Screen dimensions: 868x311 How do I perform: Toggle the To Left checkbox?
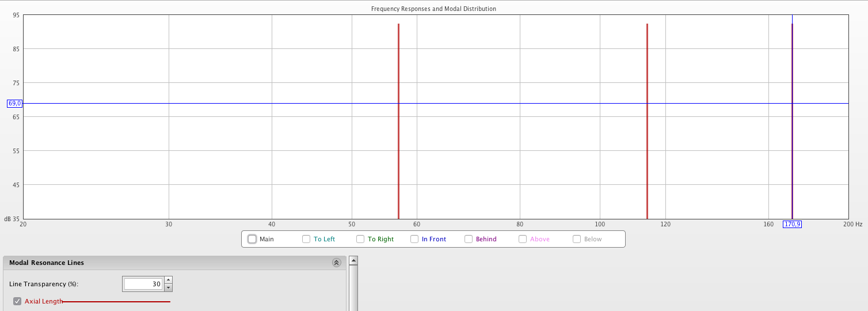(306, 239)
